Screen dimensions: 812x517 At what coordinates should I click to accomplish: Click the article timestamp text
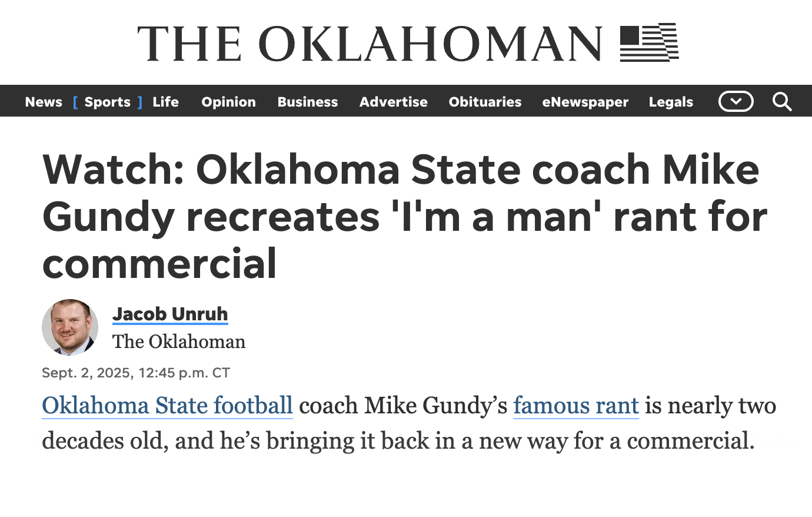pyautogui.click(x=135, y=372)
